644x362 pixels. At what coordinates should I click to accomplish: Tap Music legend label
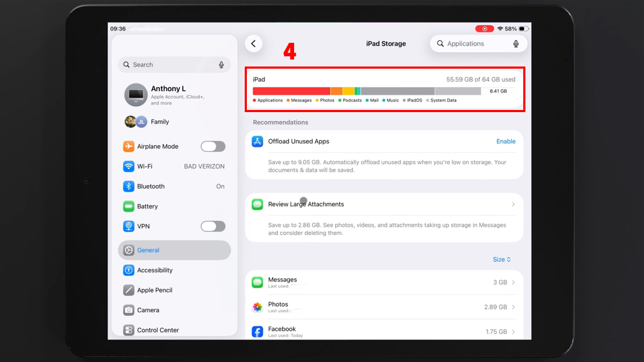coord(393,100)
